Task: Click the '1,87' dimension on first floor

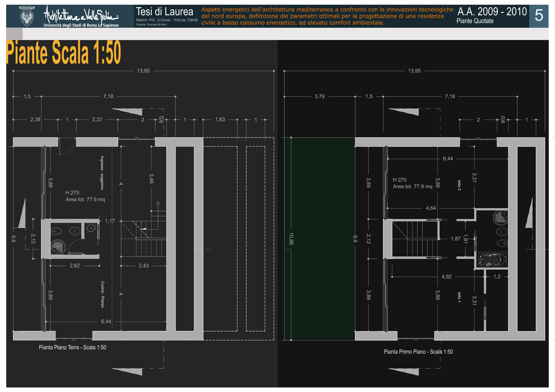Action: click(x=456, y=239)
